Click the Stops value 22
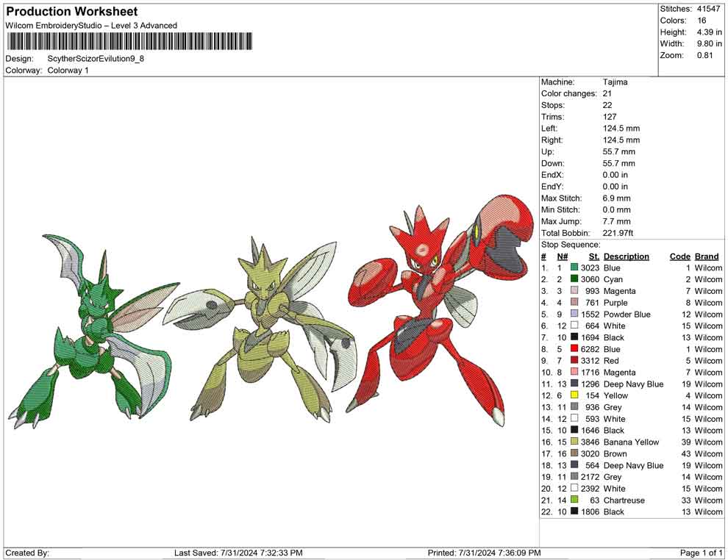Image resolution: width=728 pixels, height=560 pixels. click(607, 105)
